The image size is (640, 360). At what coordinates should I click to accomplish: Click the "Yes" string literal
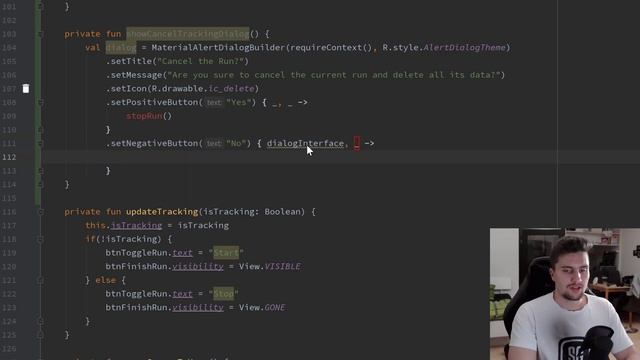[238, 102]
